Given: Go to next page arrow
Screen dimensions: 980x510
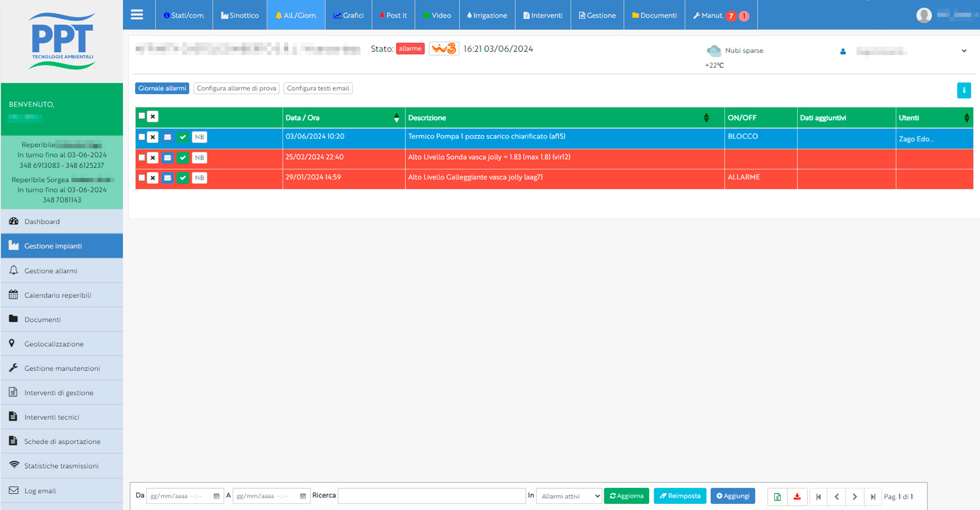Looking at the screenshot, I should pyautogui.click(x=854, y=497).
